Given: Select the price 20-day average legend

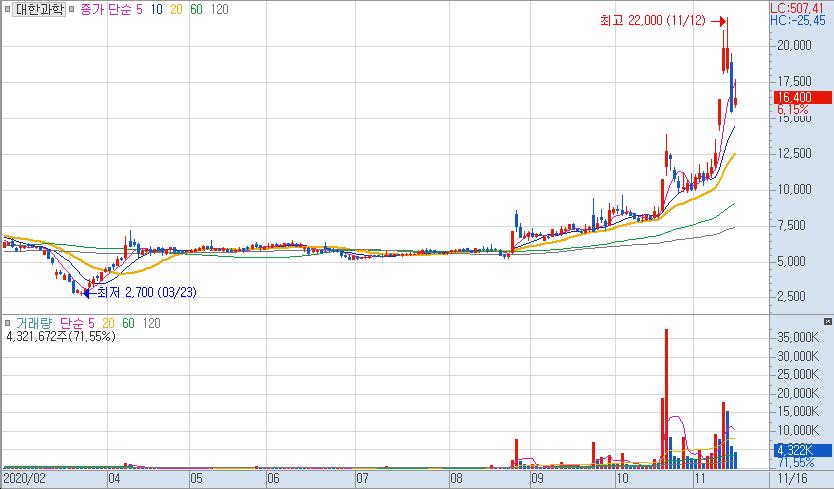Looking at the screenshot, I should pyautogui.click(x=176, y=10).
